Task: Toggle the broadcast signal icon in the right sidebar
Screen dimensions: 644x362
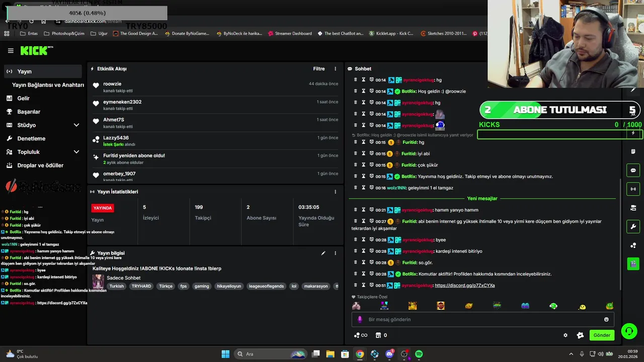Action: [633, 189]
